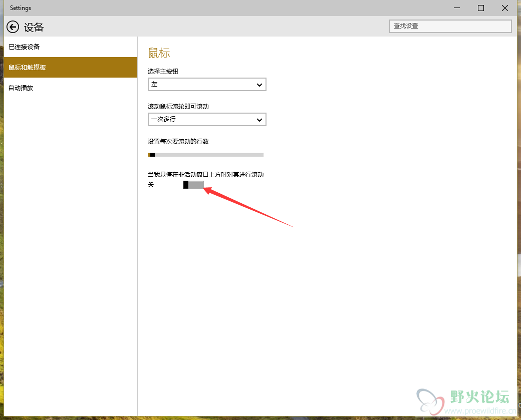Screen dimensions: 521x420
Task: Go back with the back arrow icon
Action: [13, 27]
